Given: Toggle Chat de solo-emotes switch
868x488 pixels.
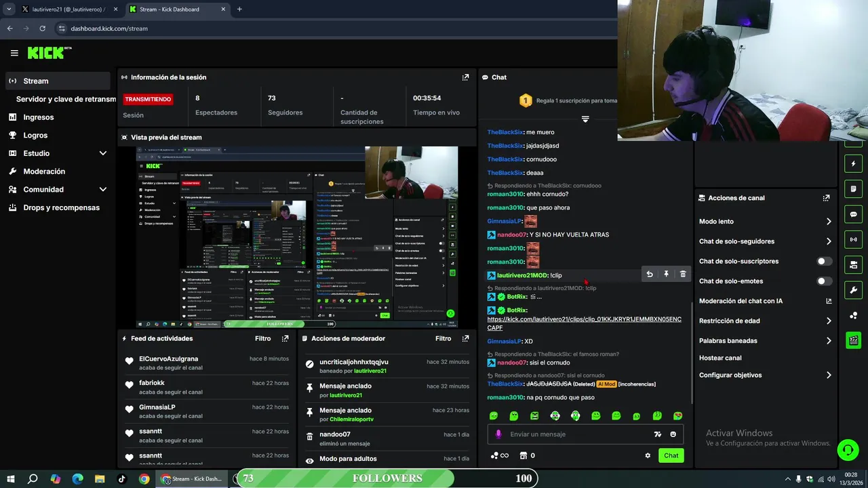Looking at the screenshot, I should [x=824, y=281].
